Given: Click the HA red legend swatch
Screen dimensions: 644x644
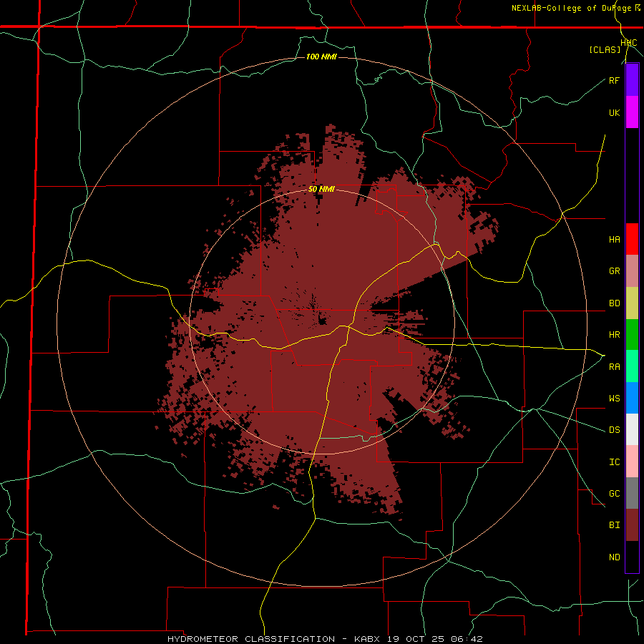Looking at the screenshot, I should coord(632,239).
